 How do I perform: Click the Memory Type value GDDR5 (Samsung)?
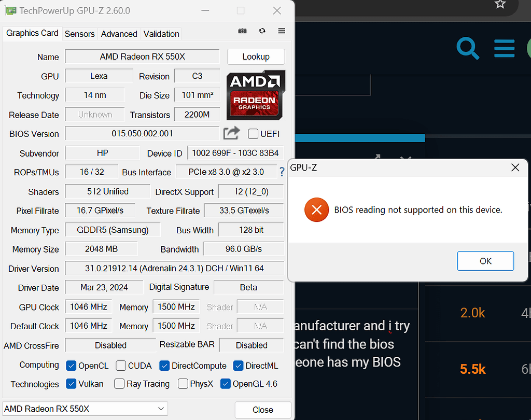(113, 230)
